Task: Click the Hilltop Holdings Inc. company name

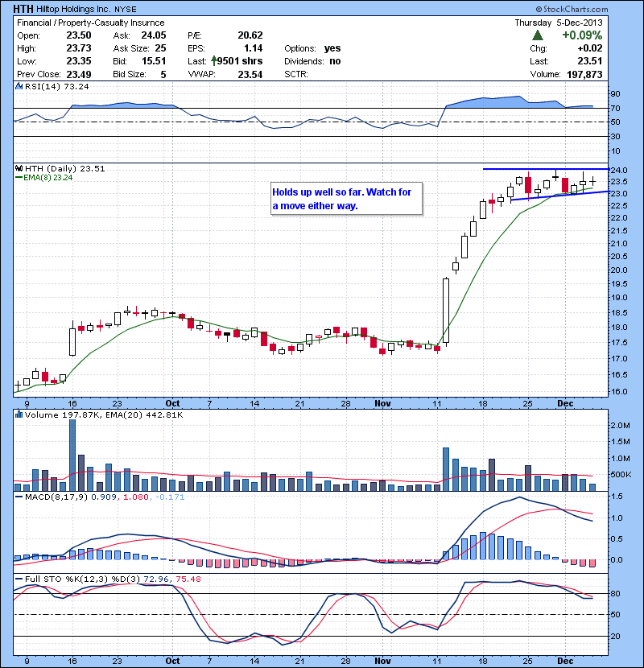Action: pos(74,10)
